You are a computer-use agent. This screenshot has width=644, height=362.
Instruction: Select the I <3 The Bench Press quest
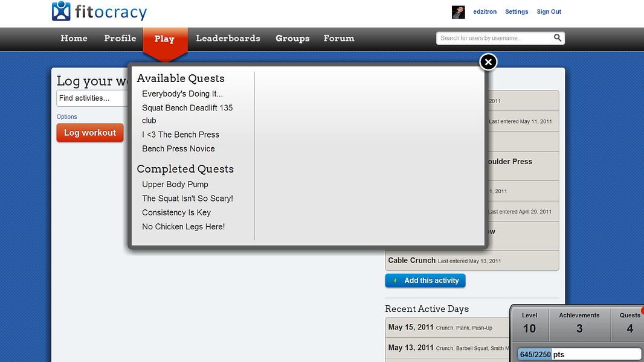(180, 135)
